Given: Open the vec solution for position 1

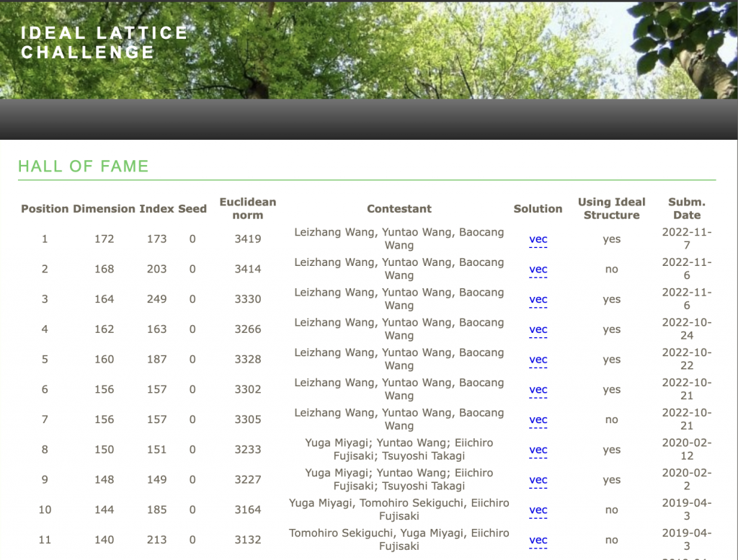Looking at the screenshot, I should click(538, 239).
